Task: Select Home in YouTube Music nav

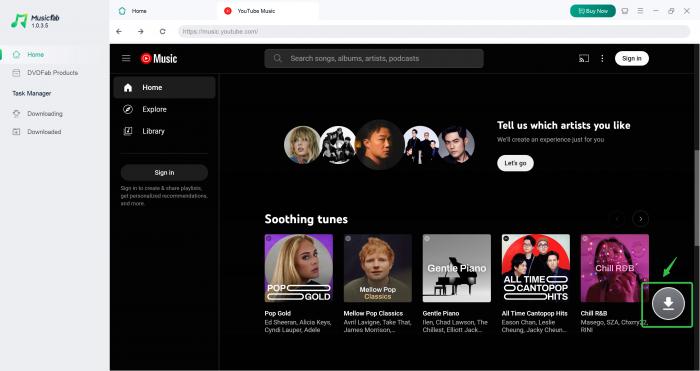Action: coord(164,88)
